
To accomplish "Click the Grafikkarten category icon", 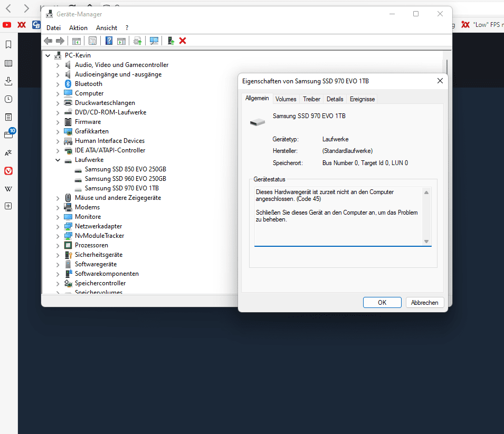I will (x=68, y=131).
